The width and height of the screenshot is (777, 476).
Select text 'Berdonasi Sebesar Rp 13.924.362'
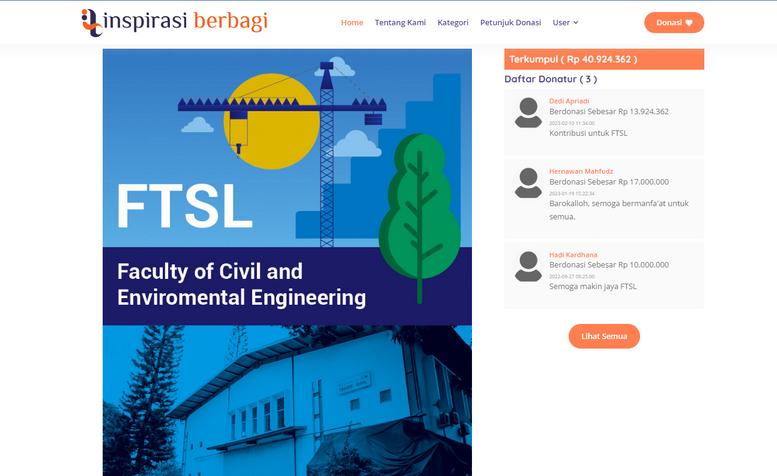[x=609, y=111]
